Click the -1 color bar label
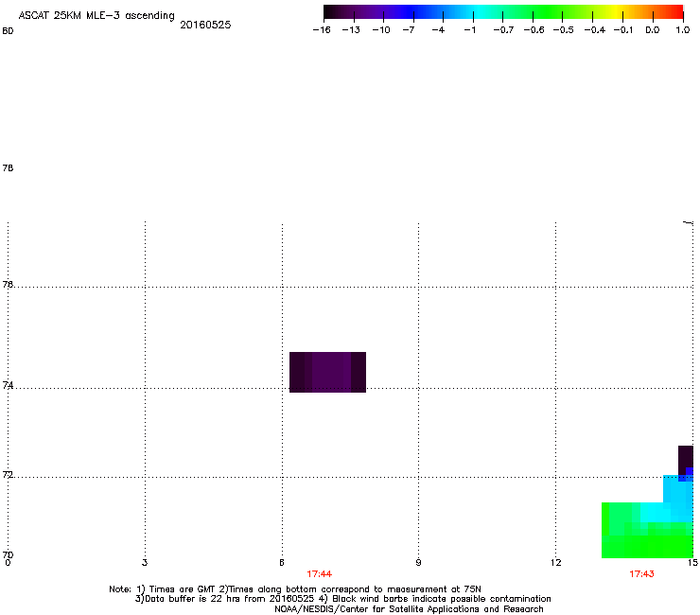Viewport: 700px width, 615px height. (x=469, y=30)
